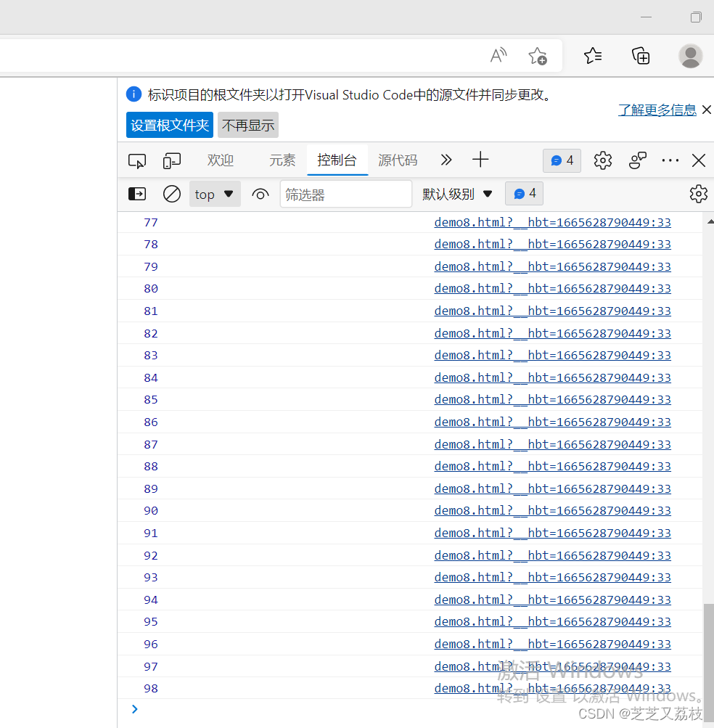The height and width of the screenshot is (728, 714).
Task: Close the DevTools panel
Action: click(698, 160)
